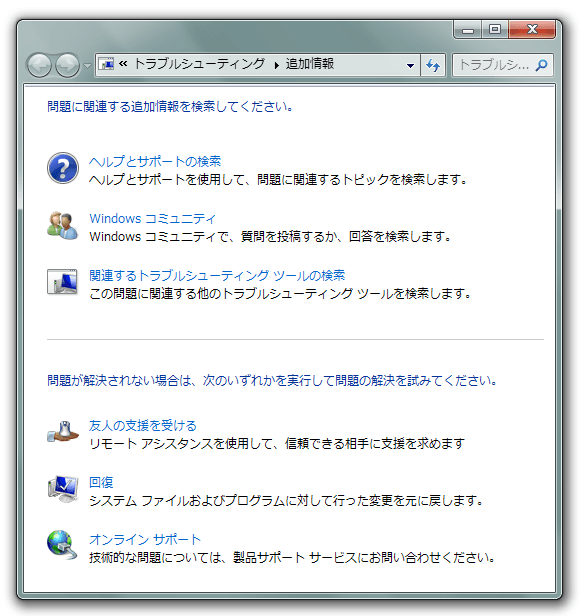
Task: Select the 追加情報 breadcrumb item
Action: pos(310,64)
